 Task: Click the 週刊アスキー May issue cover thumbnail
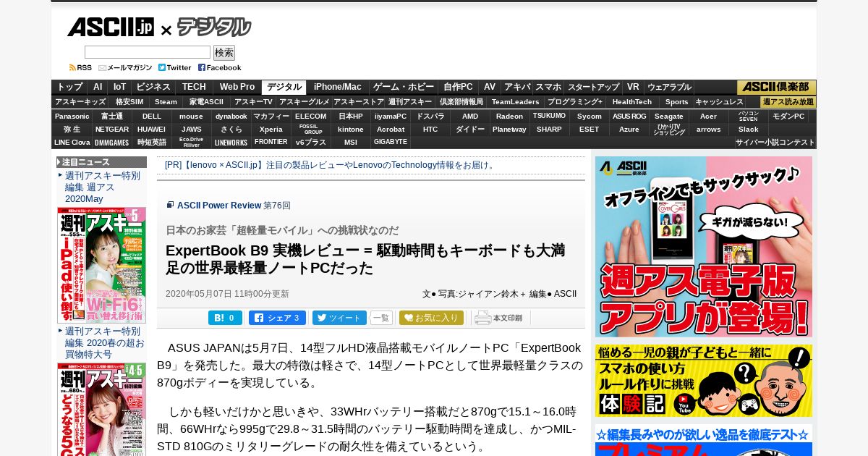point(102,265)
